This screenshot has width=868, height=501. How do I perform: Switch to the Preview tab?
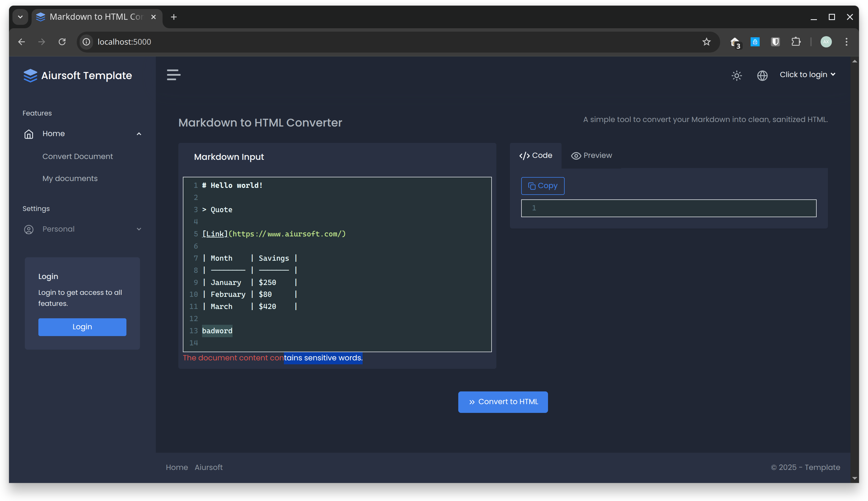pos(591,156)
